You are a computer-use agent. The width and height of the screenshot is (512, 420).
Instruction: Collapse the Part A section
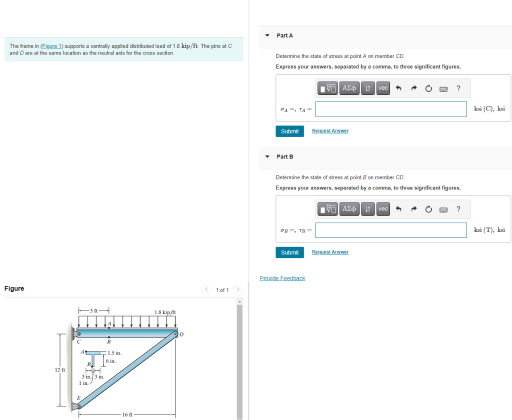267,35
